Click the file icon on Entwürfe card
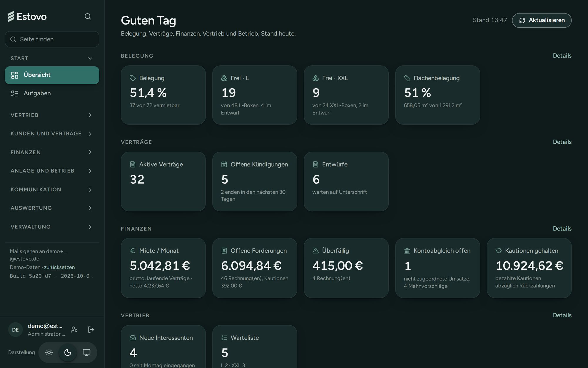 (x=315, y=164)
